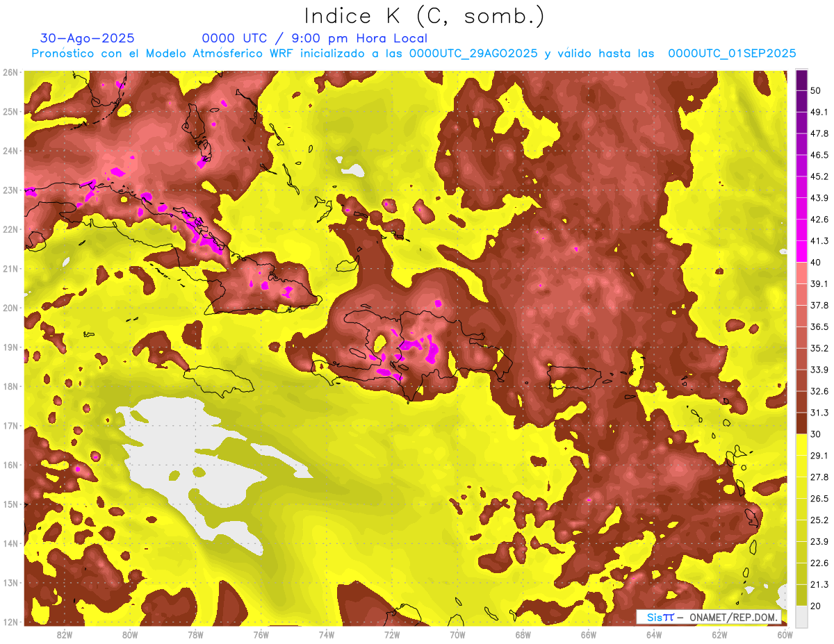Viewport: 834px width, 644px height.
Task: Click the dark brown legend band above 30
Action: [x=801, y=423]
